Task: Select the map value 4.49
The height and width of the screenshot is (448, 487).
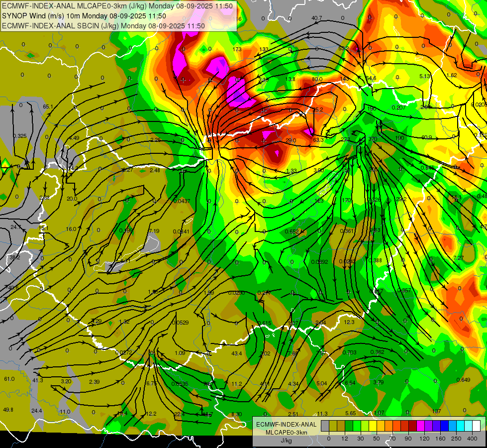Action: (74, 138)
